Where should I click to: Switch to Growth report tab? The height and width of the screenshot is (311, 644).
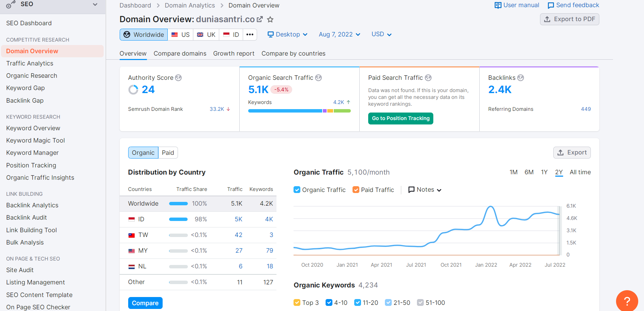coord(234,54)
